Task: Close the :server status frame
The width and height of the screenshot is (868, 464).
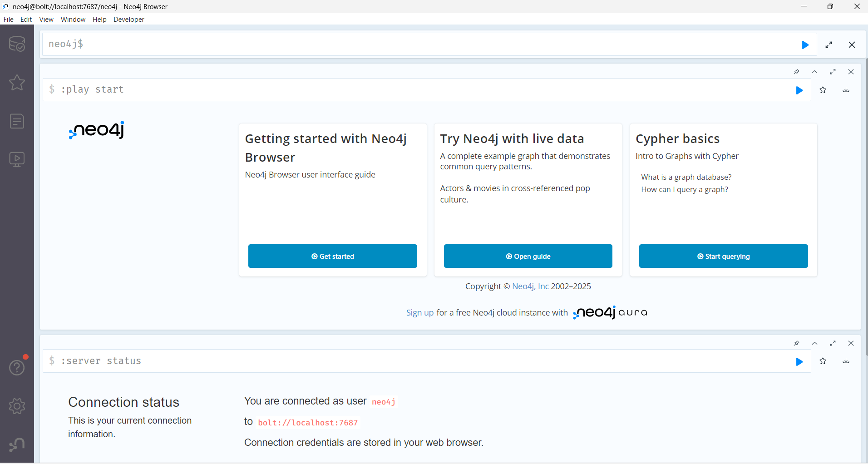Action: (x=851, y=343)
